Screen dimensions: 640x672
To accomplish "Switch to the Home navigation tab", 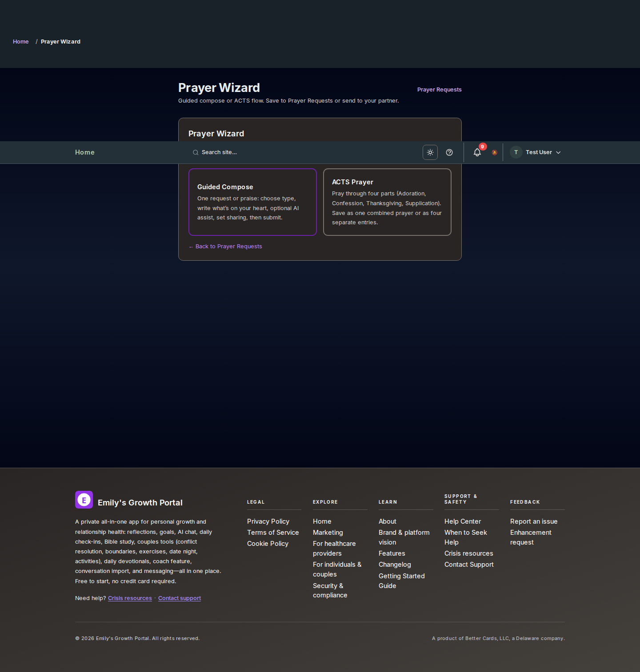I will [84, 152].
